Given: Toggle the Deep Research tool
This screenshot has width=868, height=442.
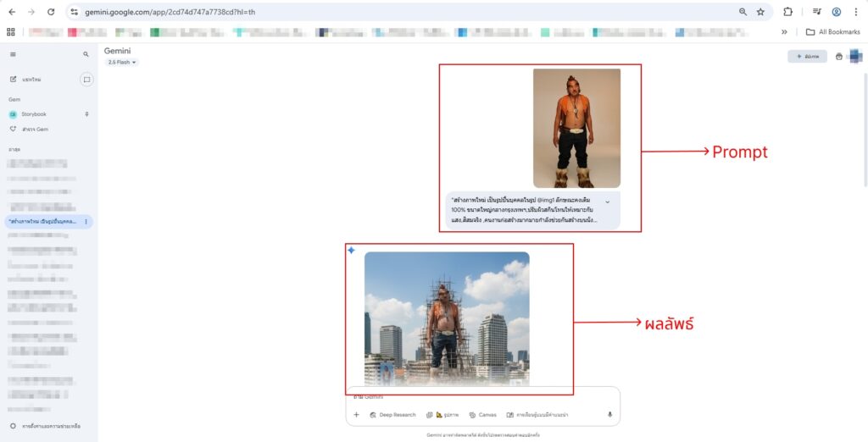Looking at the screenshot, I should [x=392, y=415].
